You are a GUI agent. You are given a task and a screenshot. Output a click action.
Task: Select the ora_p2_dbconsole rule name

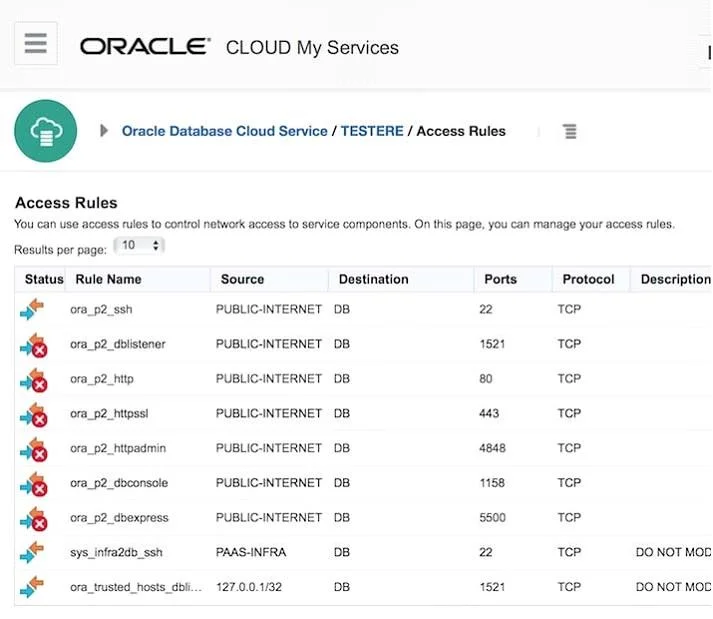[119, 483]
